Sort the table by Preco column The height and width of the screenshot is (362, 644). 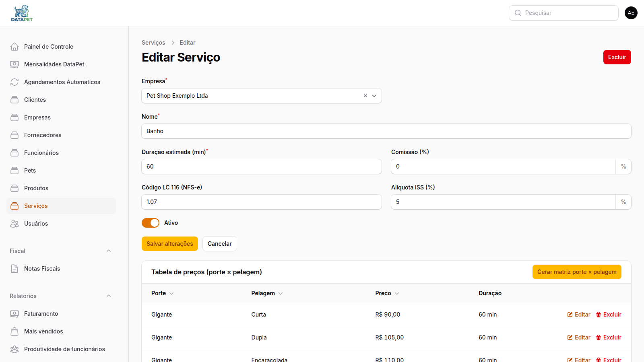[387, 293]
